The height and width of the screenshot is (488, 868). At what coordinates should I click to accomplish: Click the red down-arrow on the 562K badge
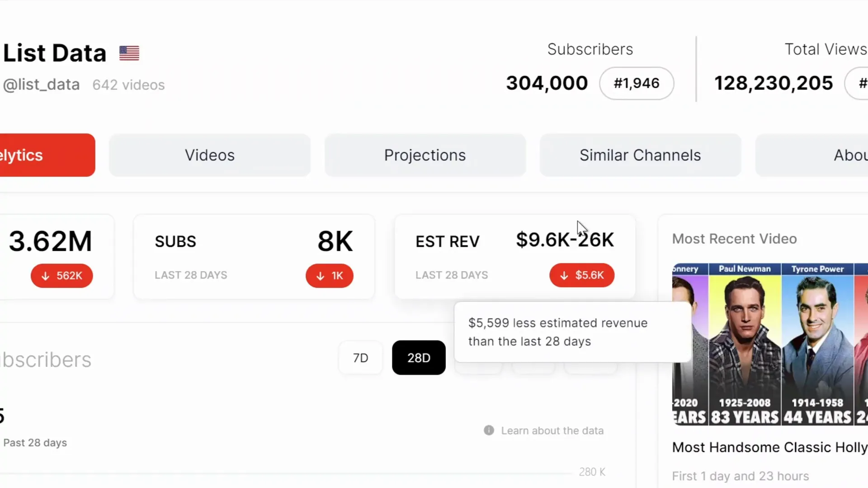click(x=45, y=276)
